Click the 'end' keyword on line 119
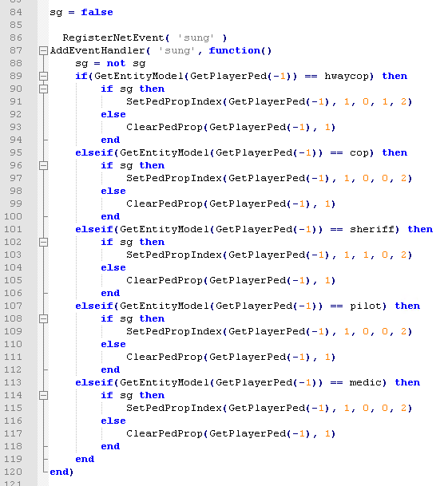Screen dimensions: 448x486 pyautogui.click(x=85, y=459)
